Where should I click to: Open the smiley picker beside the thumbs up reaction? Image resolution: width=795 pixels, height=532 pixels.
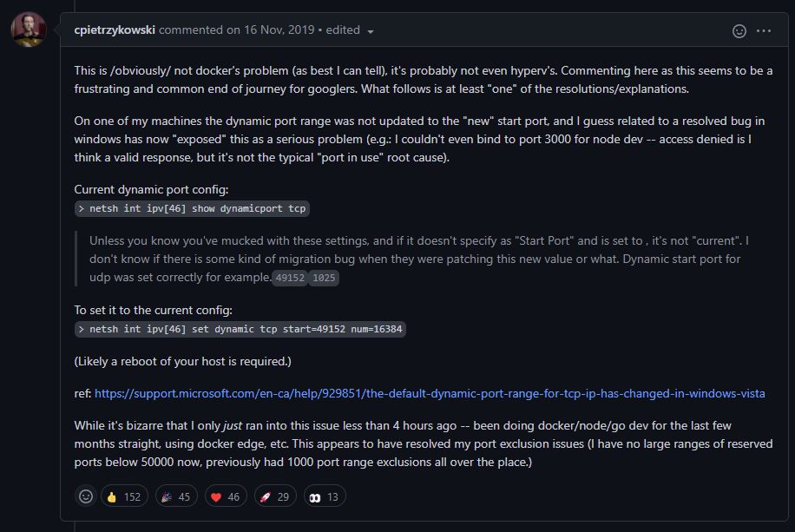click(86, 496)
